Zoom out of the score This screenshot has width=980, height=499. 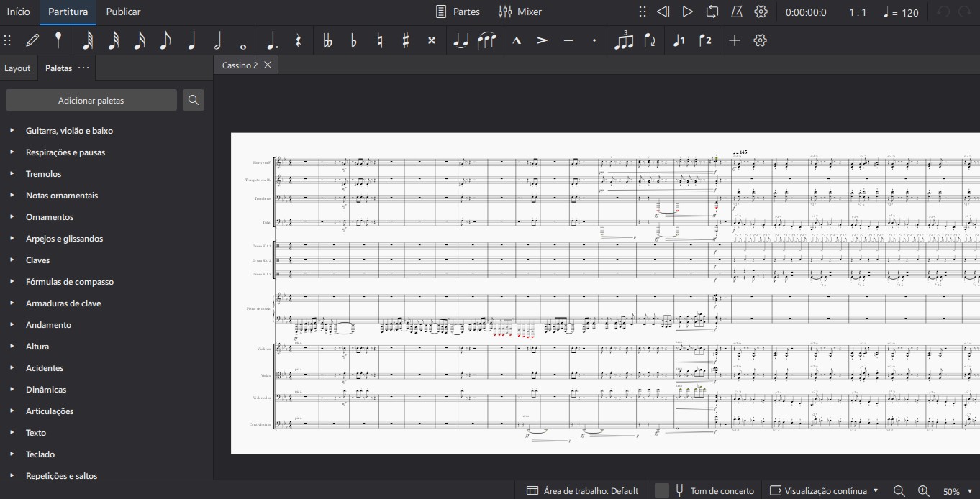click(899, 490)
